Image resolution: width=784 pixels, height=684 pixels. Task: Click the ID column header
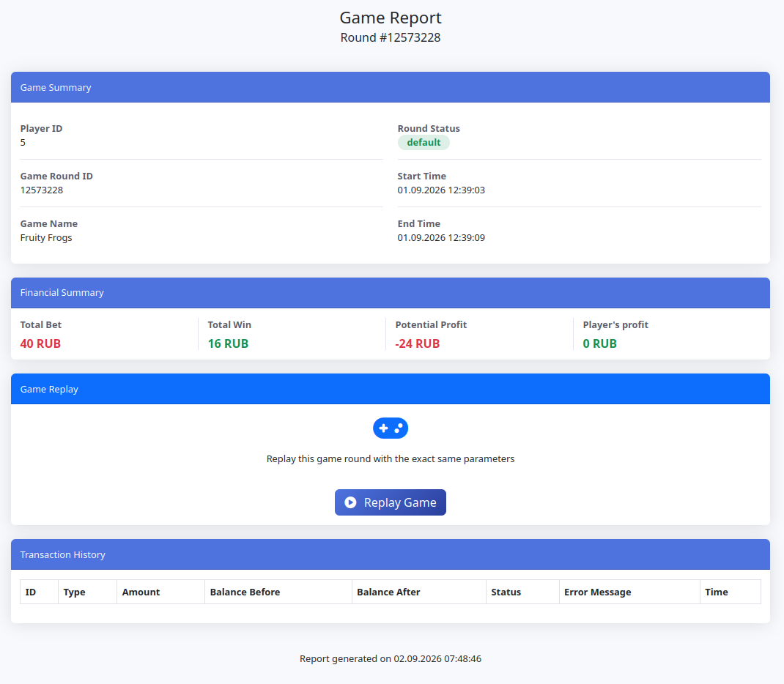point(39,592)
